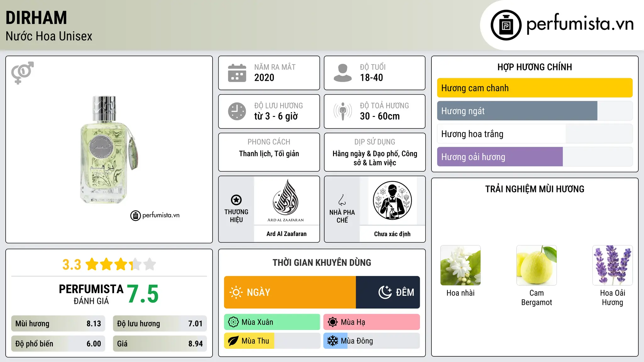Image resolution: width=644 pixels, height=362 pixels.
Task: Click the moon icon in the Đêm bar
Action: (385, 292)
